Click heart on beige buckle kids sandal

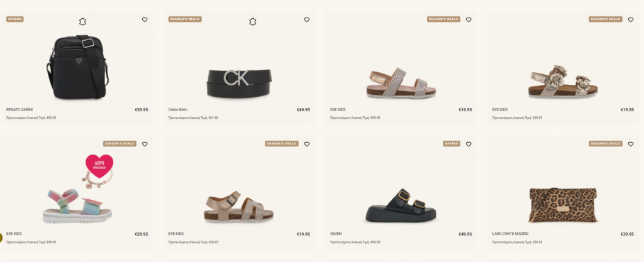(307, 144)
